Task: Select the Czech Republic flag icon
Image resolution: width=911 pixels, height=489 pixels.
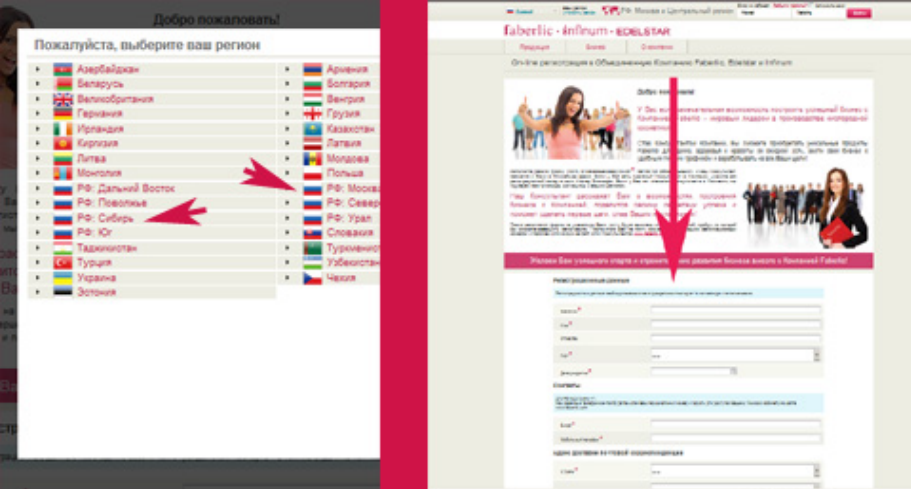Action: coord(312,278)
